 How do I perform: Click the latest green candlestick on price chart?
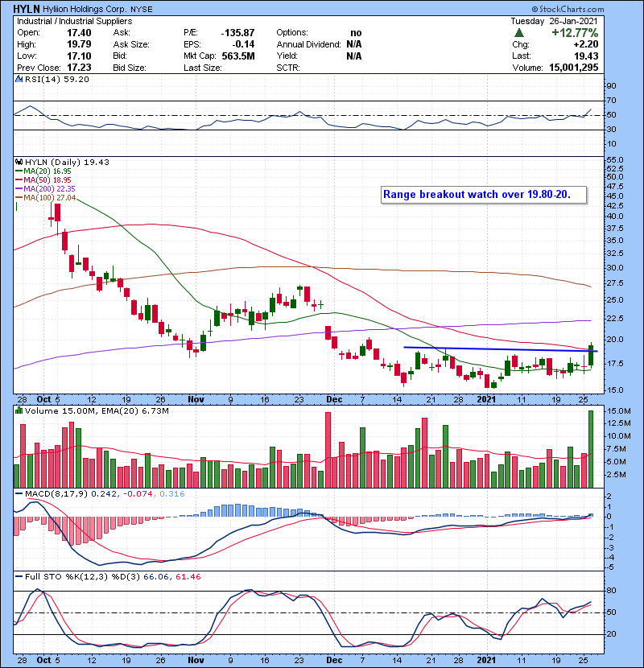592,355
